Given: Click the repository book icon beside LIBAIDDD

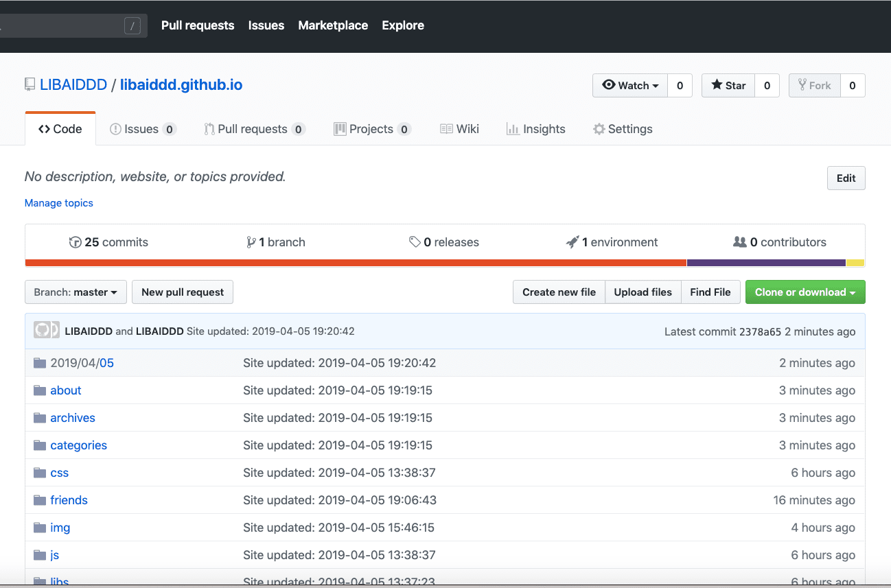Looking at the screenshot, I should (30, 85).
